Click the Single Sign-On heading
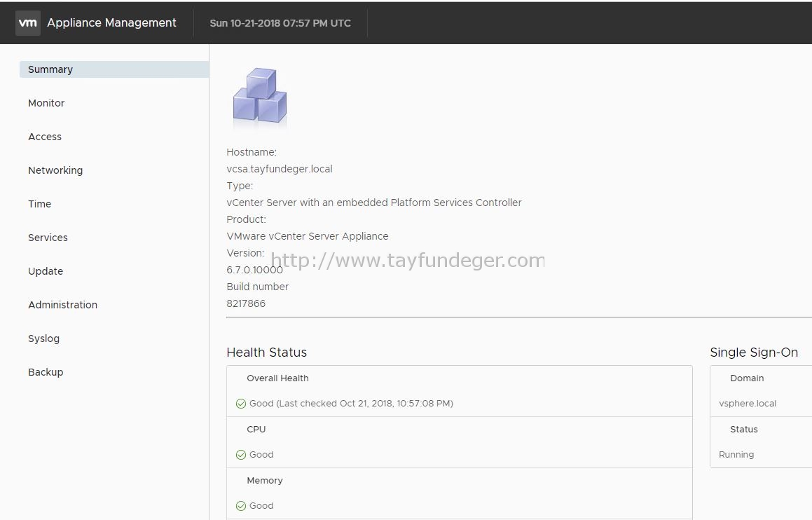The height and width of the screenshot is (520, 812). click(x=753, y=353)
